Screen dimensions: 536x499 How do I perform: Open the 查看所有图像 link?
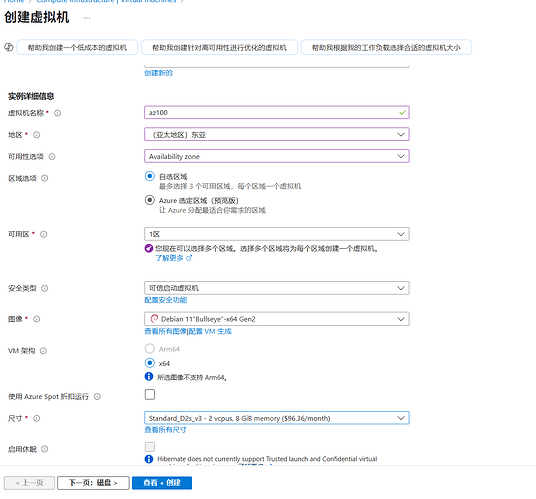coord(165,331)
